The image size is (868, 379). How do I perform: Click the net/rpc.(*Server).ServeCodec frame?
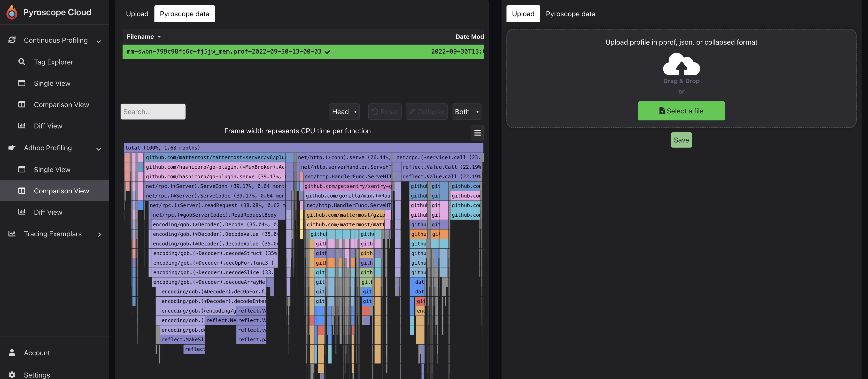(215, 196)
